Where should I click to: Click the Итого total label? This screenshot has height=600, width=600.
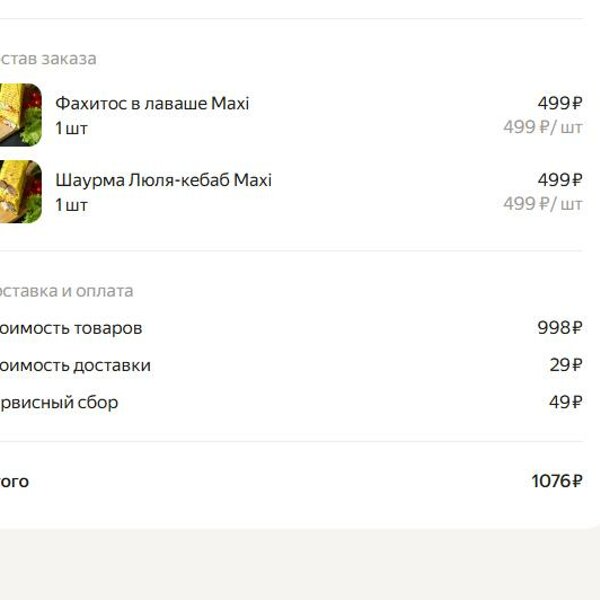click(x=15, y=481)
